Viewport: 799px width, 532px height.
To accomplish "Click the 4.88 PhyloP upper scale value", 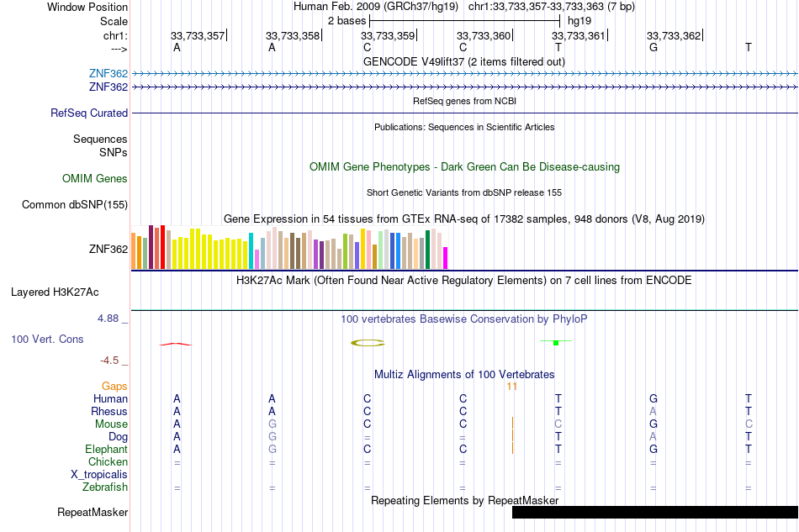I will point(108,319).
